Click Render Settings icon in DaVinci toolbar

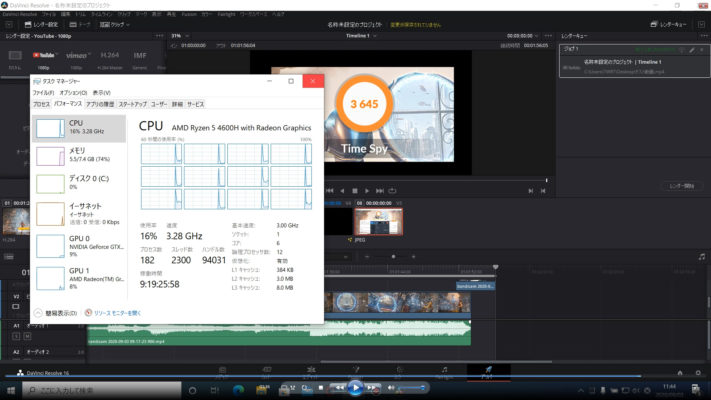28,24
